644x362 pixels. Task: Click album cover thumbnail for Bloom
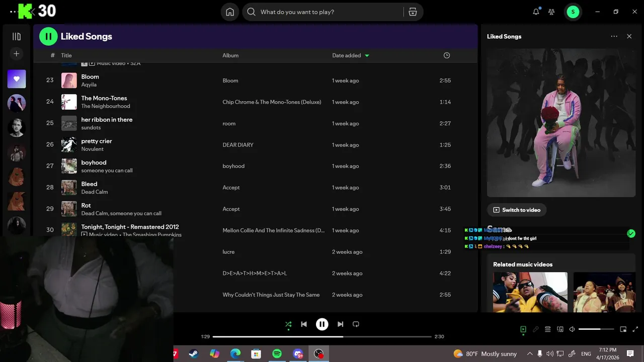pyautogui.click(x=69, y=80)
